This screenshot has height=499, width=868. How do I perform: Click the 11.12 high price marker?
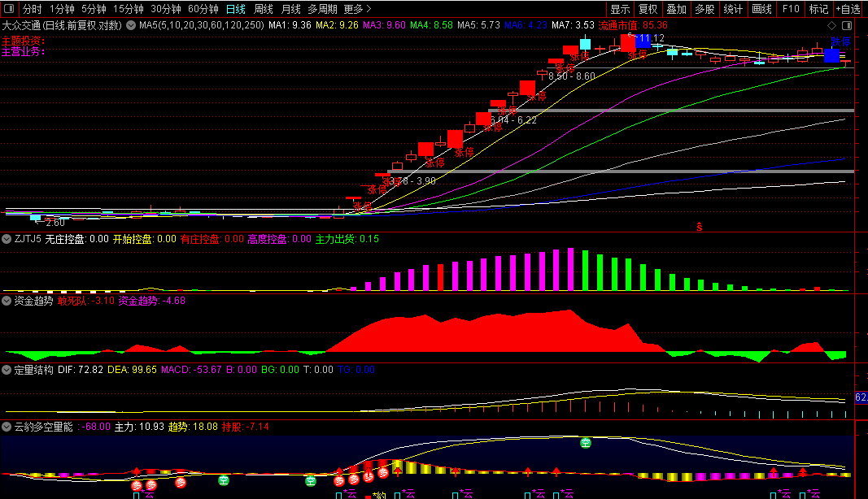point(652,38)
